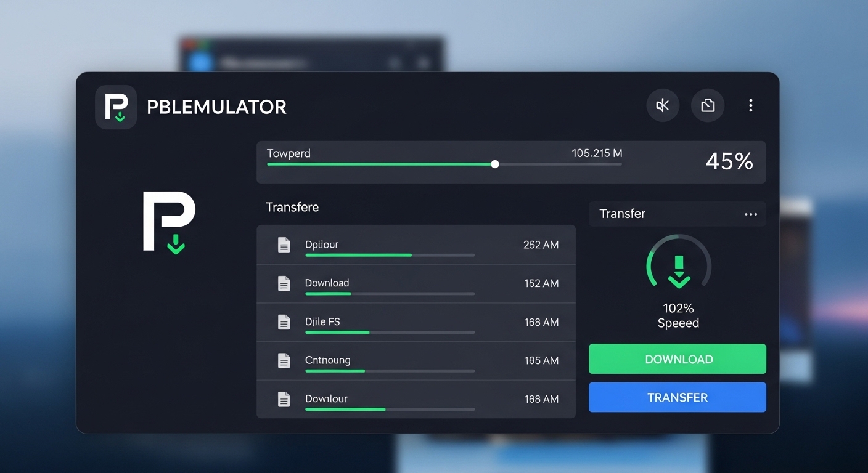This screenshot has width=868, height=473.
Task: Select the Downlour file name
Action: (x=326, y=398)
